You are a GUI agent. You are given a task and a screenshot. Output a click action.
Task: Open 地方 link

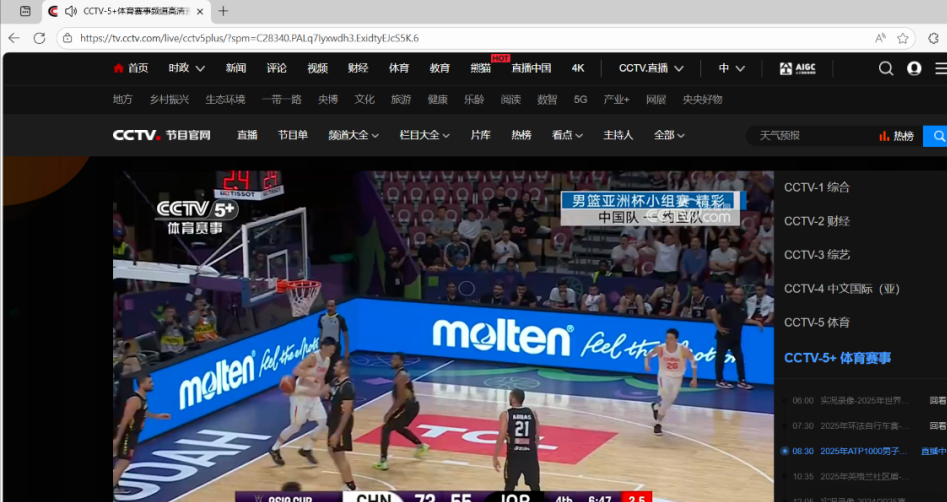click(x=123, y=100)
